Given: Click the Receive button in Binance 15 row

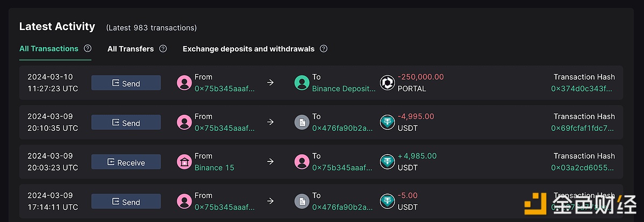Looking at the screenshot, I should click(126, 162).
